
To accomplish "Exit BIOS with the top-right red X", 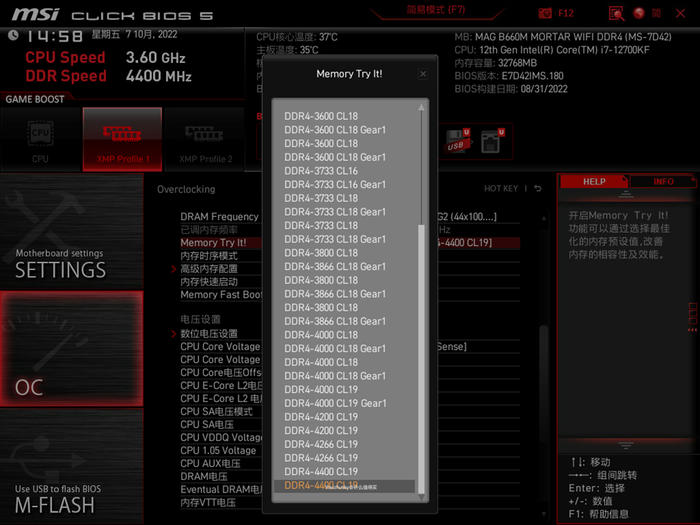I will [680, 13].
